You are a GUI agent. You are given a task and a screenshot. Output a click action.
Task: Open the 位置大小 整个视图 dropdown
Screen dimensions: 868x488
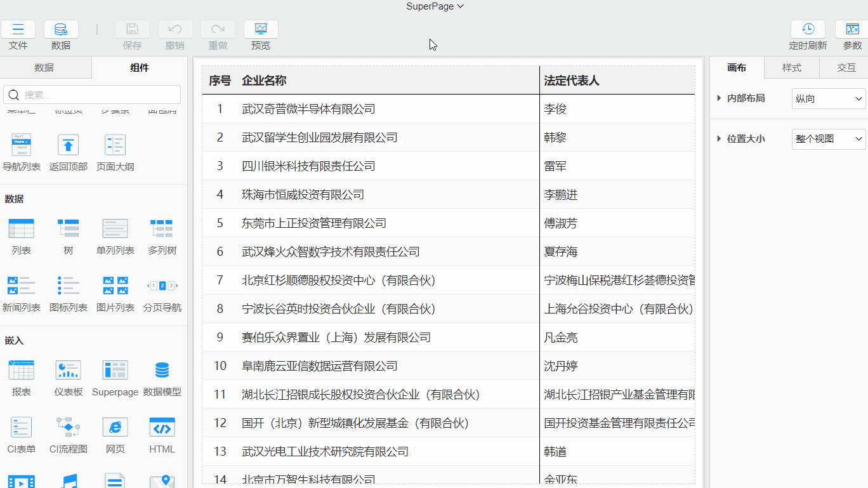point(828,138)
